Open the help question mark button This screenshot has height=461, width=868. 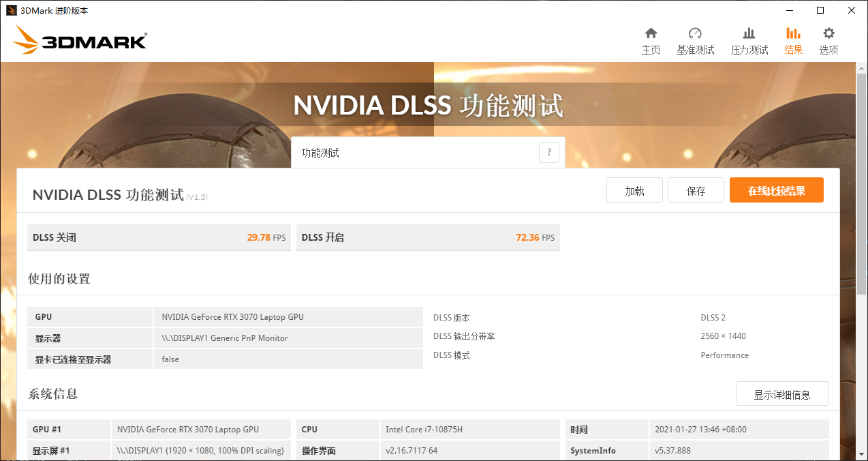click(549, 153)
